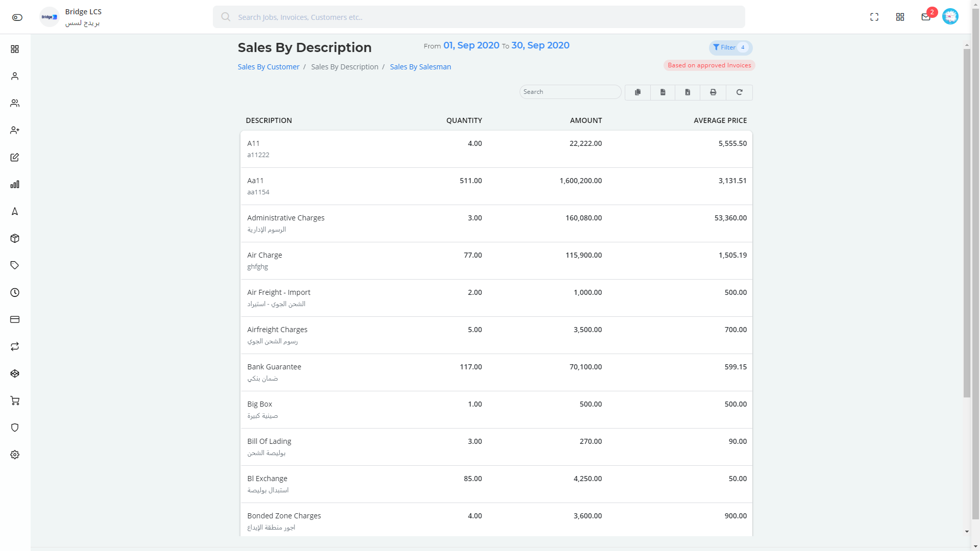Click the refresh/reload data icon
980x551 pixels.
pyautogui.click(x=739, y=92)
